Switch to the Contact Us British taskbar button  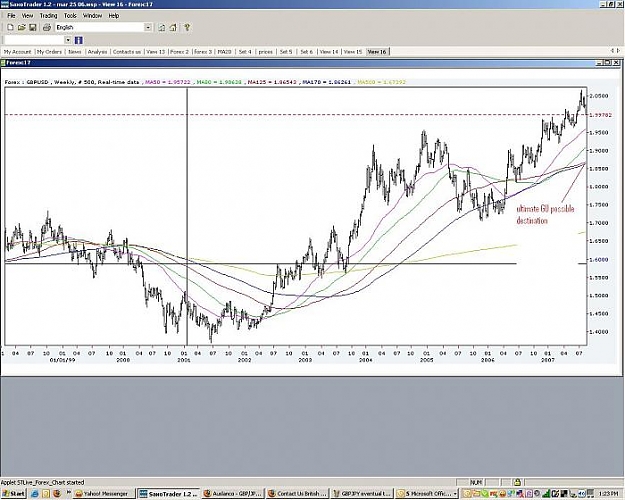[x=297, y=494]
